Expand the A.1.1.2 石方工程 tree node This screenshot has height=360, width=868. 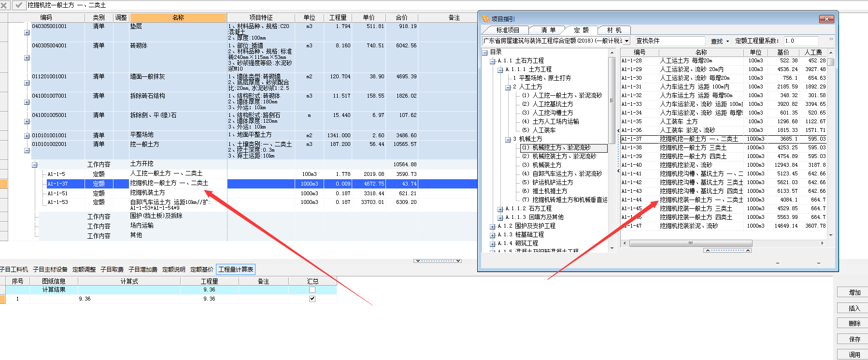500,209
